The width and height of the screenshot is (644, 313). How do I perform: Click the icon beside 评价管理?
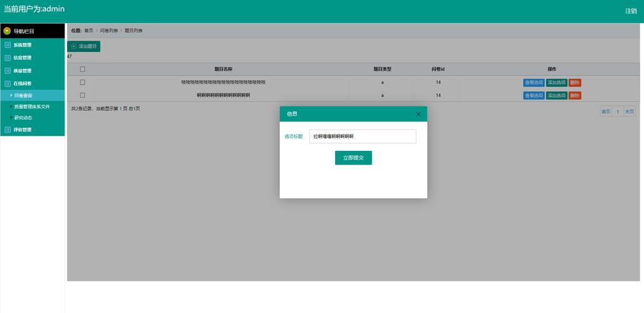(8, 130)
